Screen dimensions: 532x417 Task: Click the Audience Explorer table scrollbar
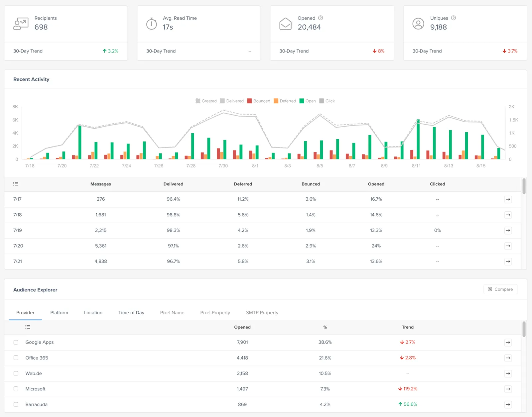point(524,329)
